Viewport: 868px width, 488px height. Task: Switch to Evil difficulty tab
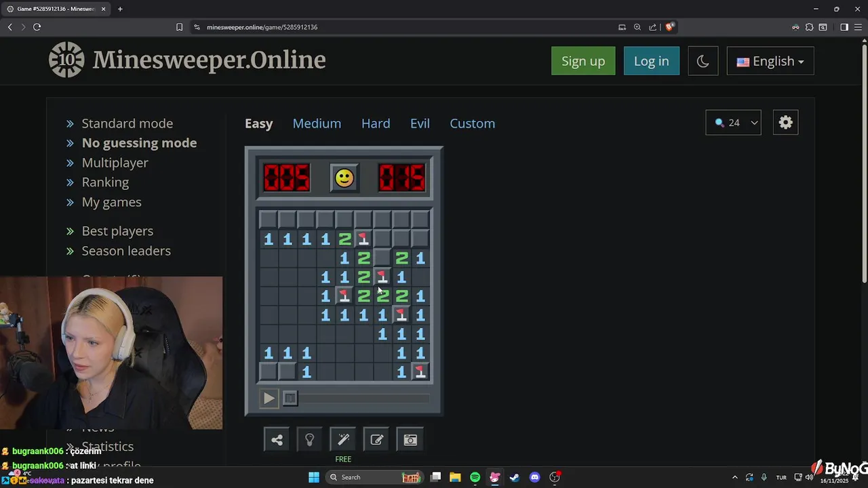coord(420,123)
